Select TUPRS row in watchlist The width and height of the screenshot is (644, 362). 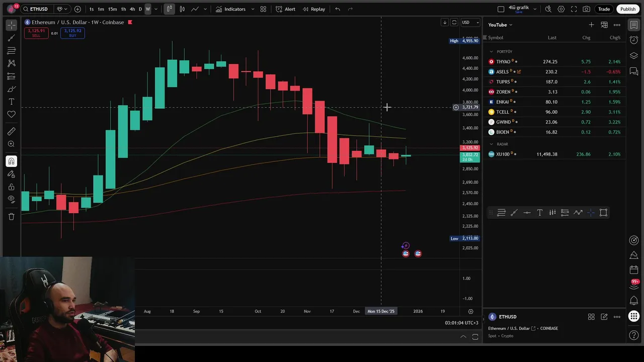554,81
